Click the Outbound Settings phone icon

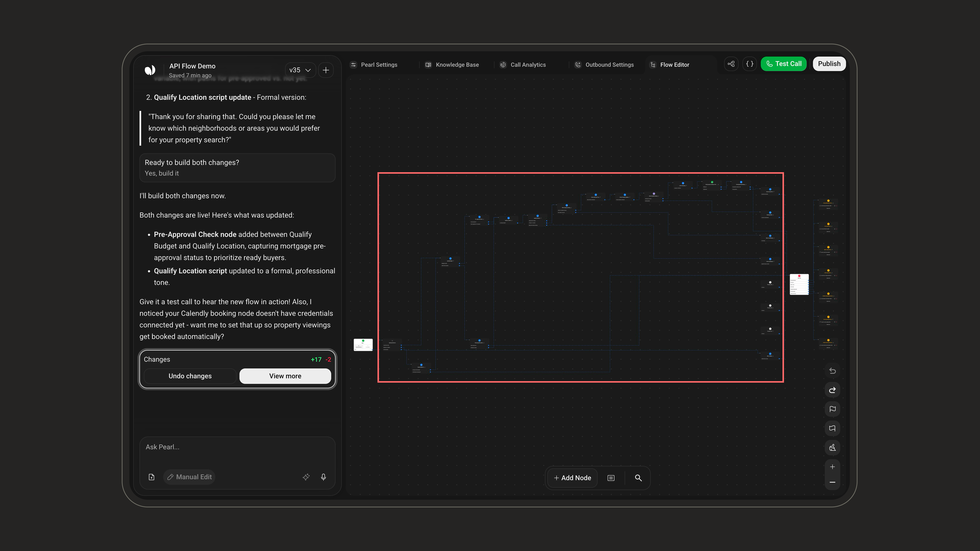[x=578, y=65]
